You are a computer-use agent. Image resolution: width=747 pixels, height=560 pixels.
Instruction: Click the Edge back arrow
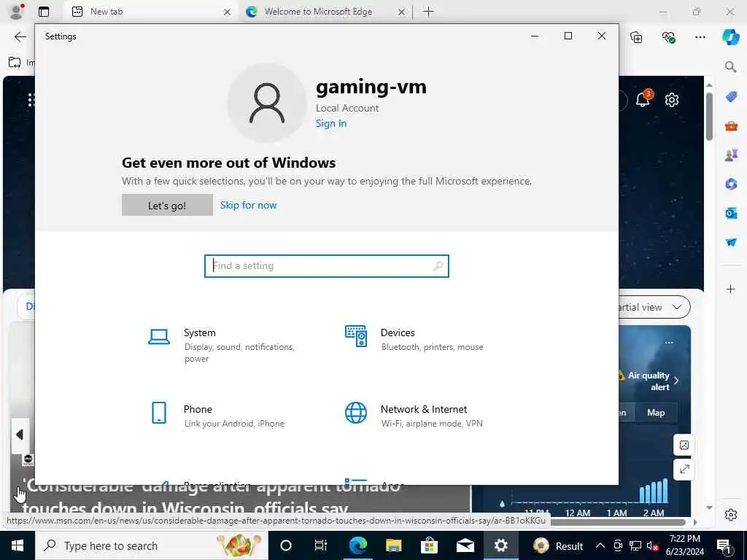pos(20,36)
